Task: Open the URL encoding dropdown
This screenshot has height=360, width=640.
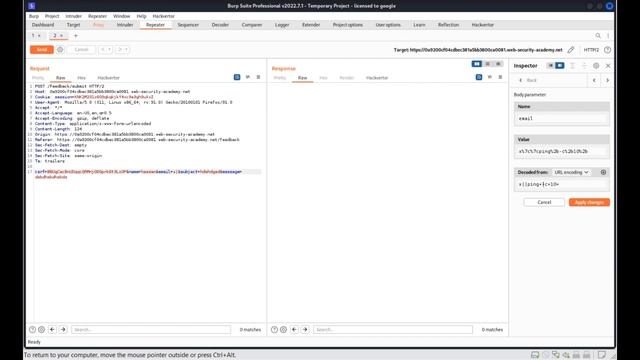Action: pos(571,172)
